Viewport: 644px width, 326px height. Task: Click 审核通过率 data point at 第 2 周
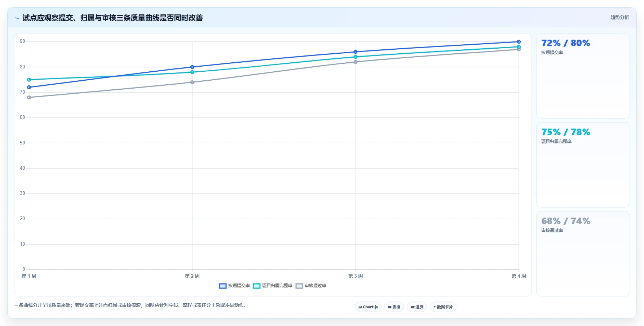pos(192,82)
